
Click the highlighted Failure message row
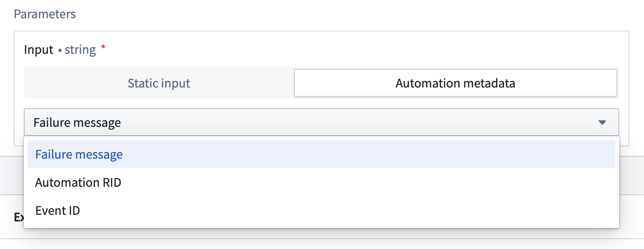(321, 154)
